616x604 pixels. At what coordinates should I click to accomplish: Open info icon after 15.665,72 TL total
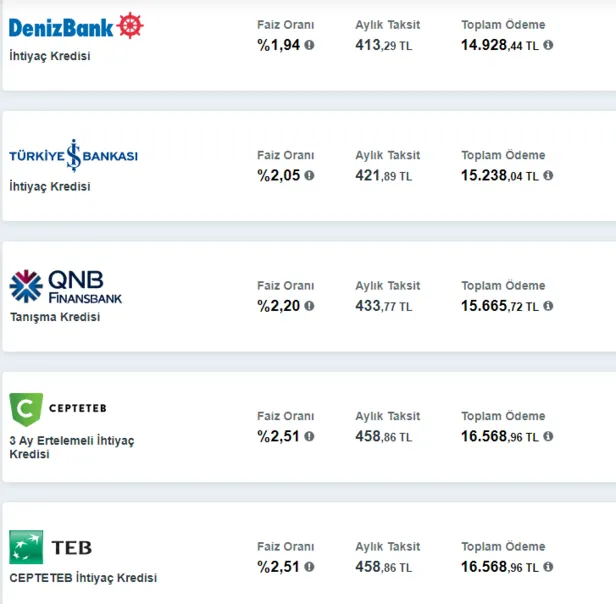548,306
